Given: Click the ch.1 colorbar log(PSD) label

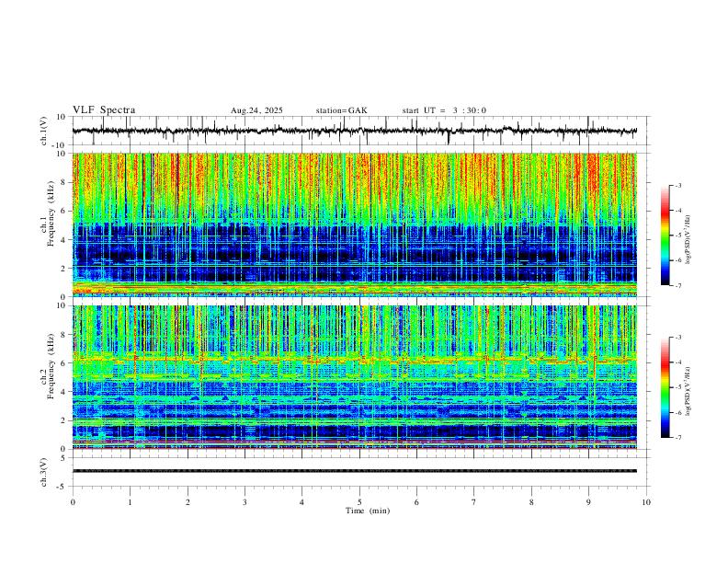Looking at the screenshot, I should point(688,239).
